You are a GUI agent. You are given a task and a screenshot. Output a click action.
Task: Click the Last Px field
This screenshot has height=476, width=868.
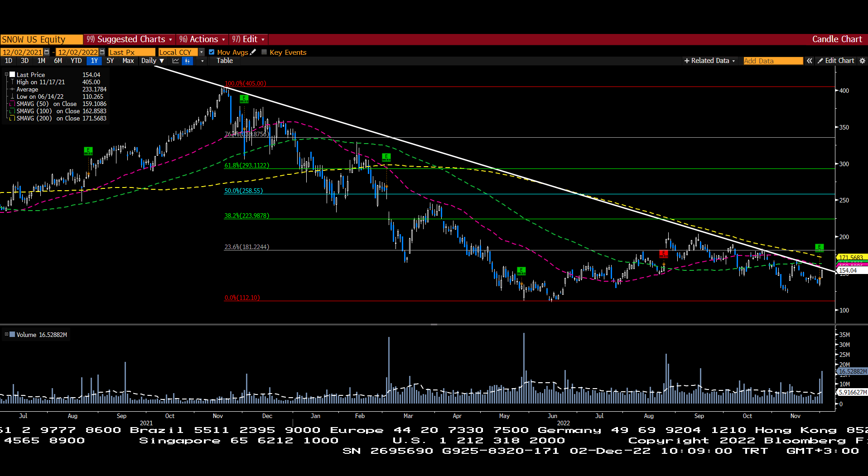[x=132, y=52]
